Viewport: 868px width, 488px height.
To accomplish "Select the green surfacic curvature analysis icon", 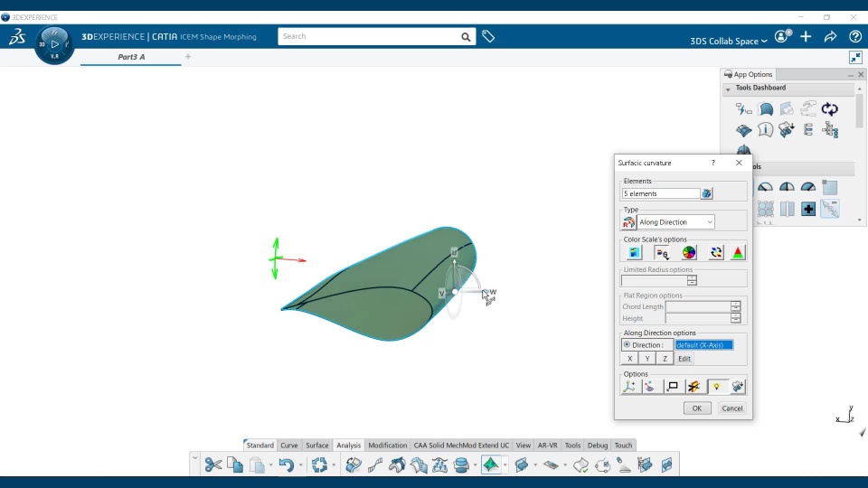I will tap(490, 465).
